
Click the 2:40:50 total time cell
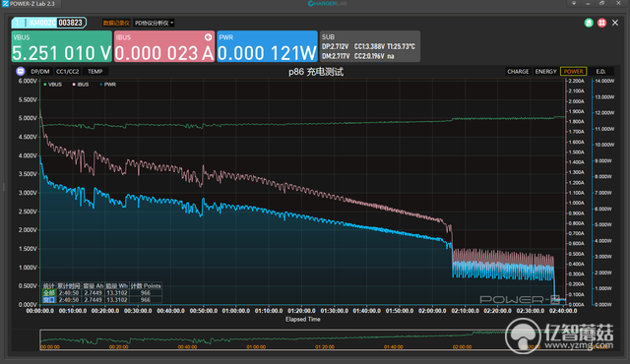point(69,292)
